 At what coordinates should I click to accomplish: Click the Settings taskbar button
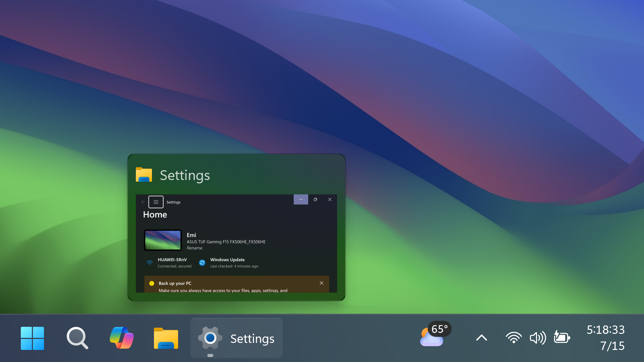(236, 338)
